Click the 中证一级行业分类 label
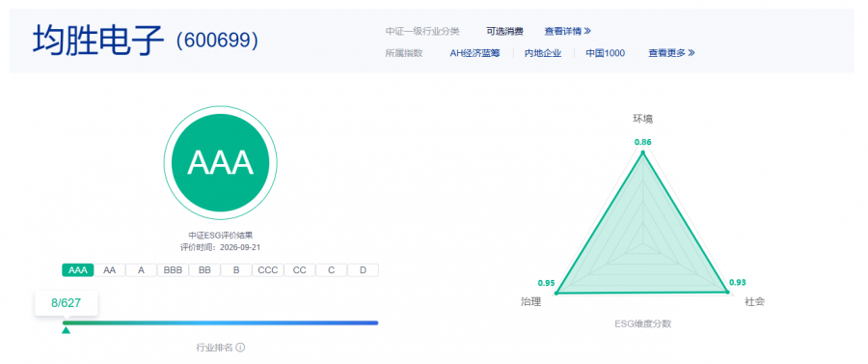The height and width of the screenshot is (364, 868). 422,31
